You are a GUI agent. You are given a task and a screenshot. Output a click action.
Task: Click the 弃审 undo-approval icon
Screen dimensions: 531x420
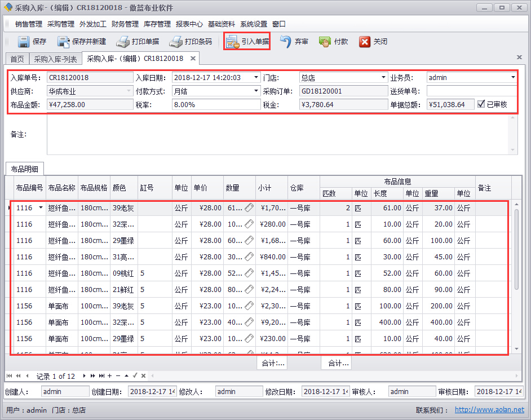coord(286,42)
